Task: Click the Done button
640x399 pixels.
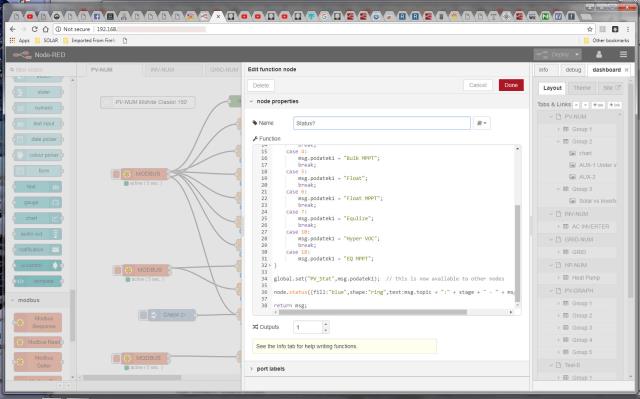Action: click(511, 85)
